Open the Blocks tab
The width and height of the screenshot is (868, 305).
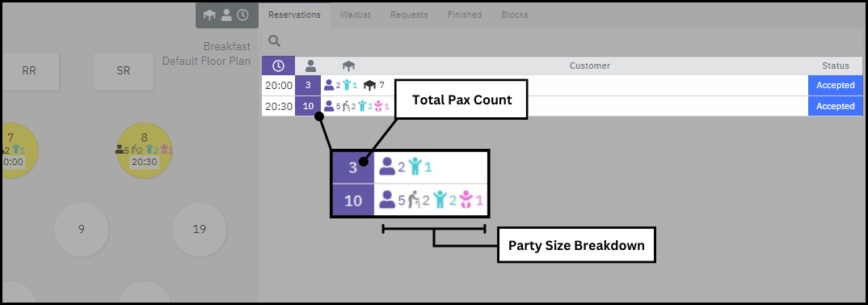(515, 15)
